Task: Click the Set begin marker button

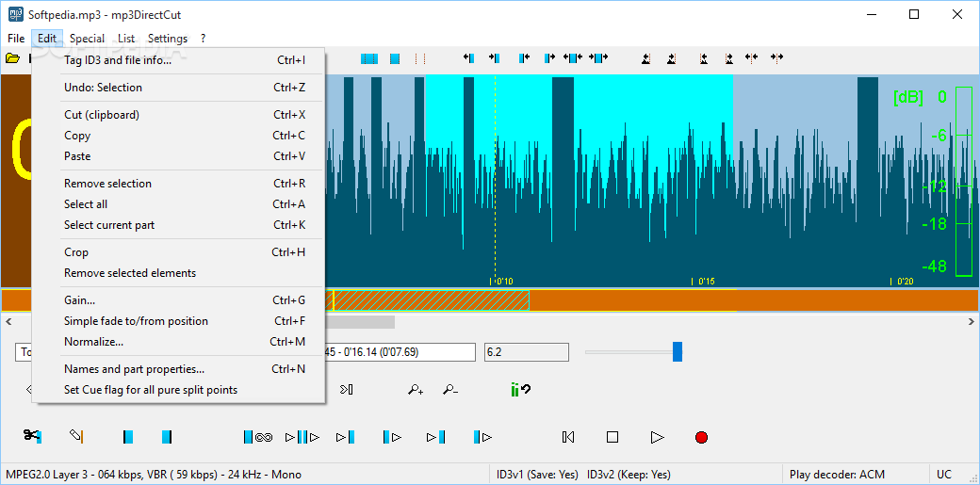Action: coord(128,437)
